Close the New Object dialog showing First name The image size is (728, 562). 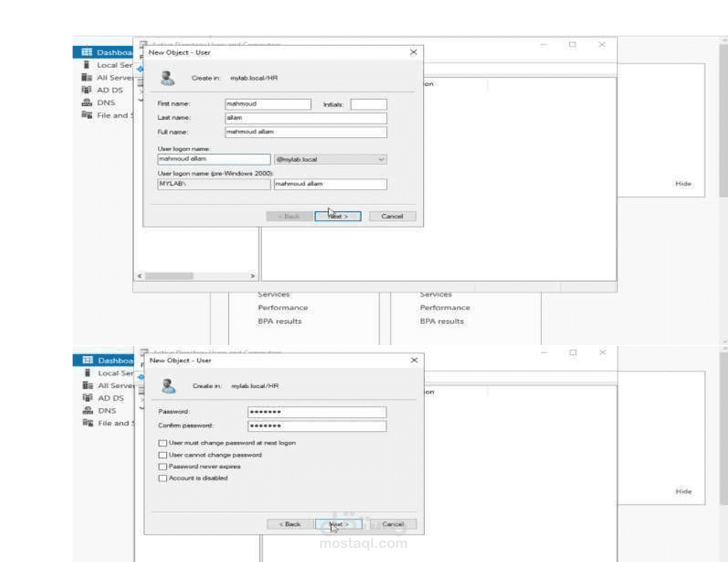(413, 53)
